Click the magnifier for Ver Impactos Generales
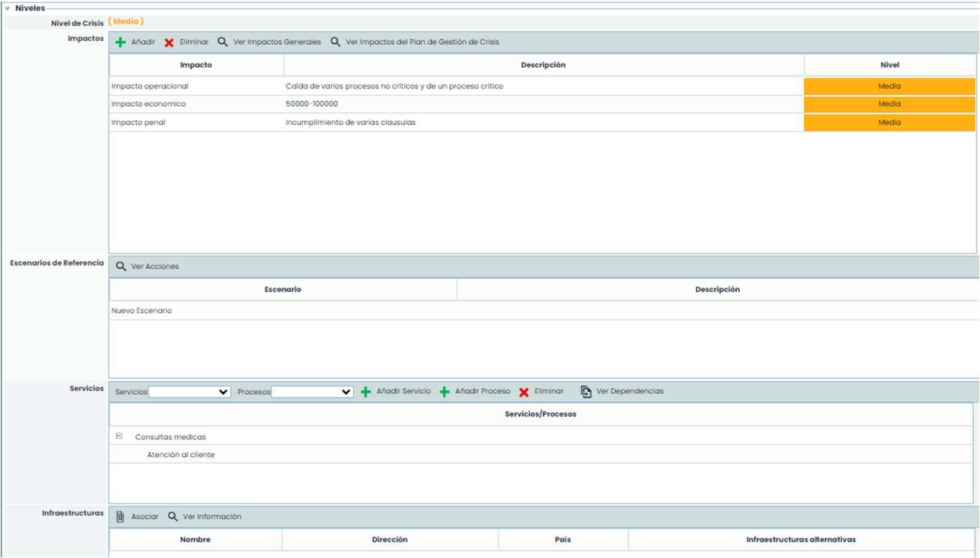This screenshot has width=980, height=558. 223,42
